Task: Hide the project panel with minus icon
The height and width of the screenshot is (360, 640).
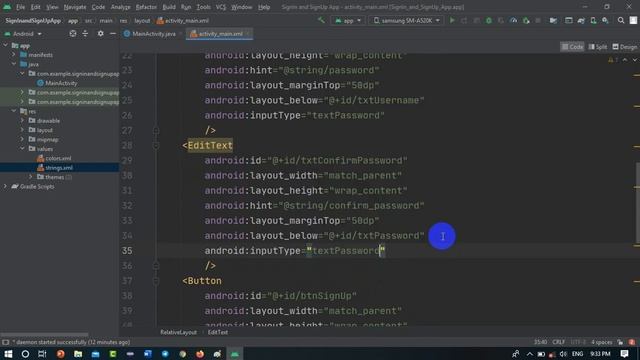Action: pos(113,33)
